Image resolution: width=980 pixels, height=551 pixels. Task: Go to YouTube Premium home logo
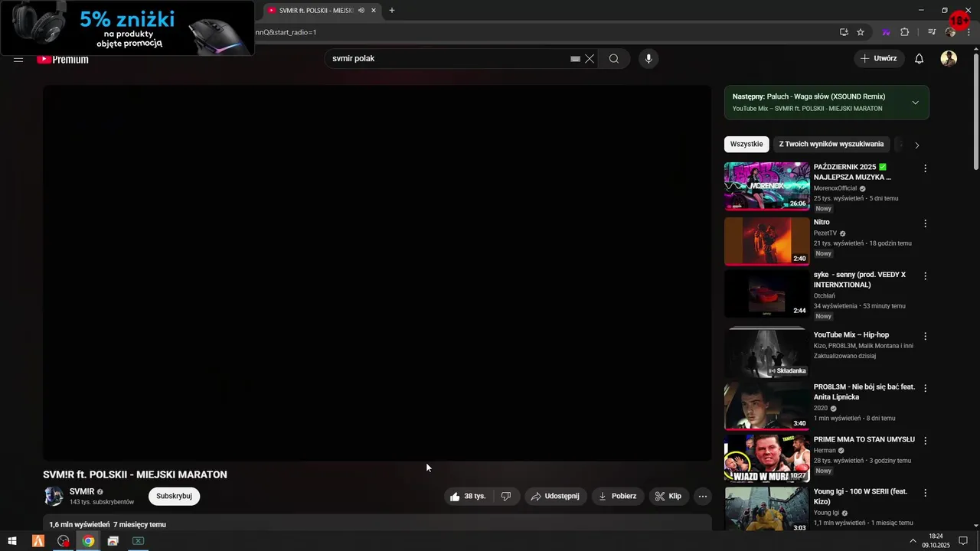(x=63, y=59)
